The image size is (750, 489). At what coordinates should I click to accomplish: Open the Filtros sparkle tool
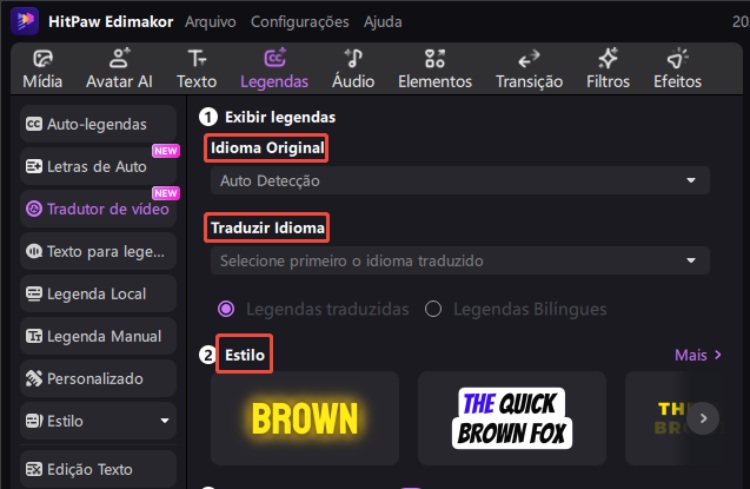pyautogui.click(x=608, y=58)
